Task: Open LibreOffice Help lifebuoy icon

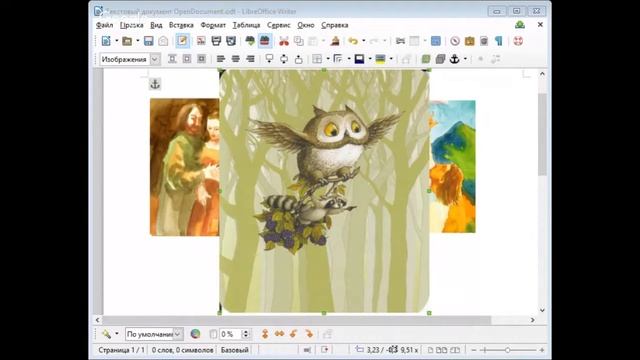Action: (518, 41)
